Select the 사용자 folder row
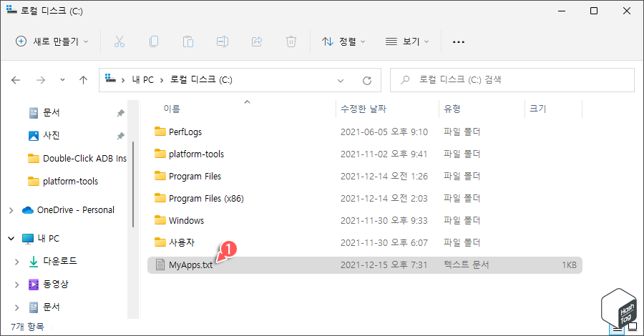The width and height of the screenshot is (644, 336). tap(364, 243)
